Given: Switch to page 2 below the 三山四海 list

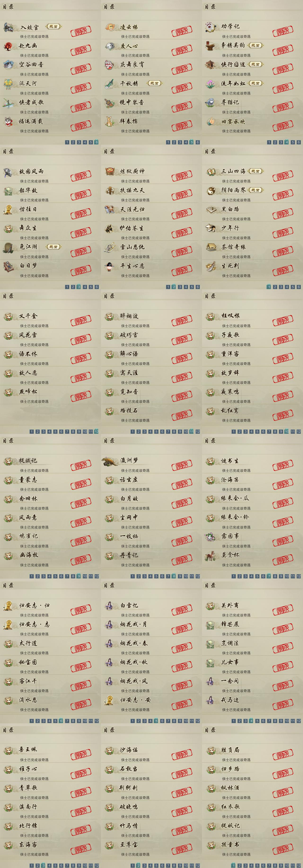Looking at the screenshot, I should click(275, 287).
